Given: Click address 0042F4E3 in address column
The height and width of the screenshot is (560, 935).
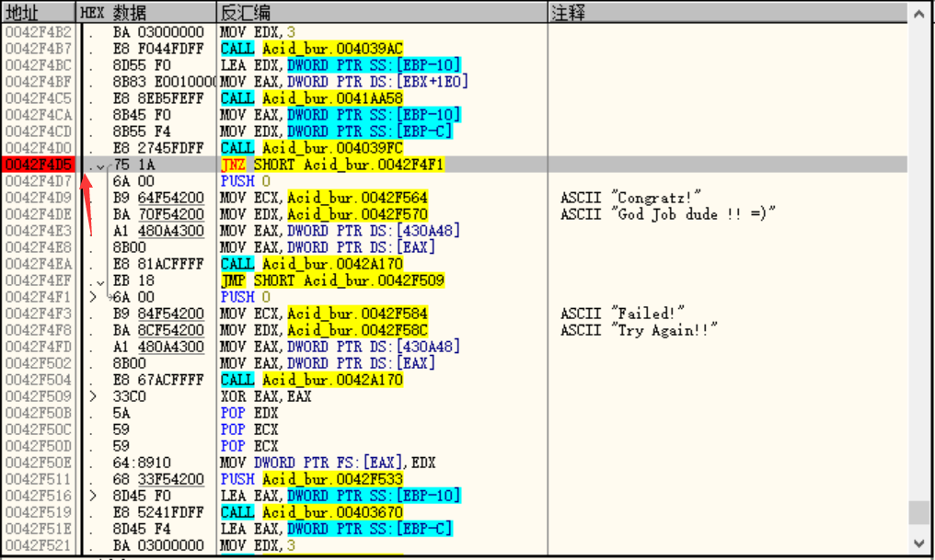Looking at the screenshot, I should pos(38,231).
